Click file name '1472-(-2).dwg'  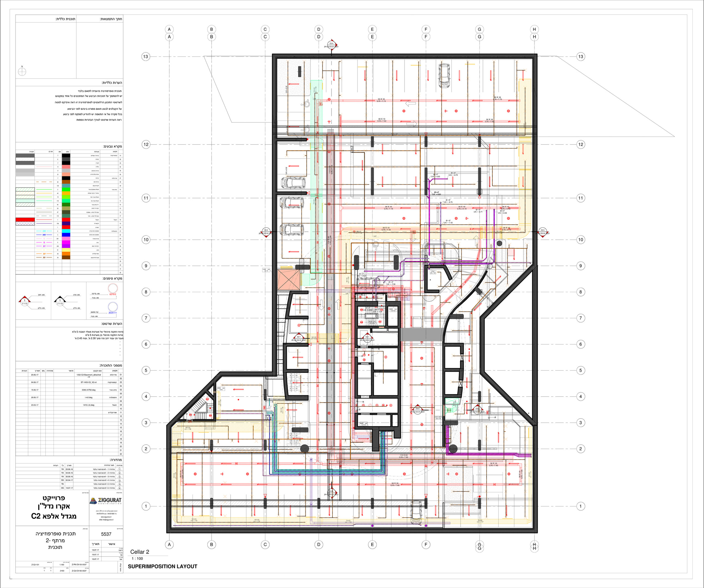(x=89, y=405)
